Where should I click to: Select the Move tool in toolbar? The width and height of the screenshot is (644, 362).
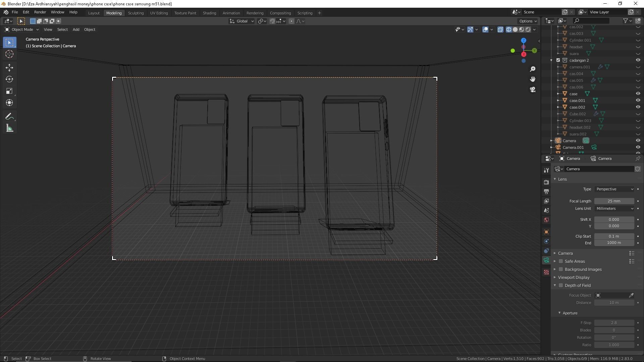pyautogui.click(x=9, y=68)
